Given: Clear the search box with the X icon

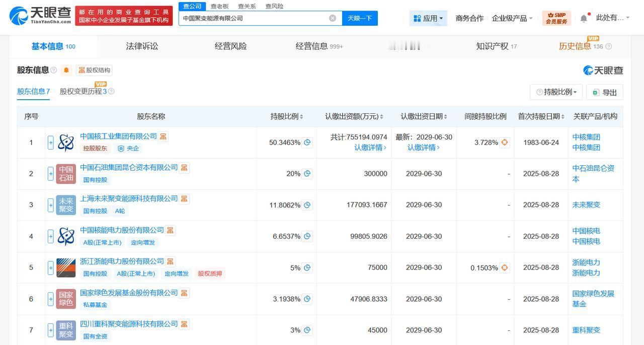Looking at the screenshot, I should pyautogui.click(x=333, y=18).
